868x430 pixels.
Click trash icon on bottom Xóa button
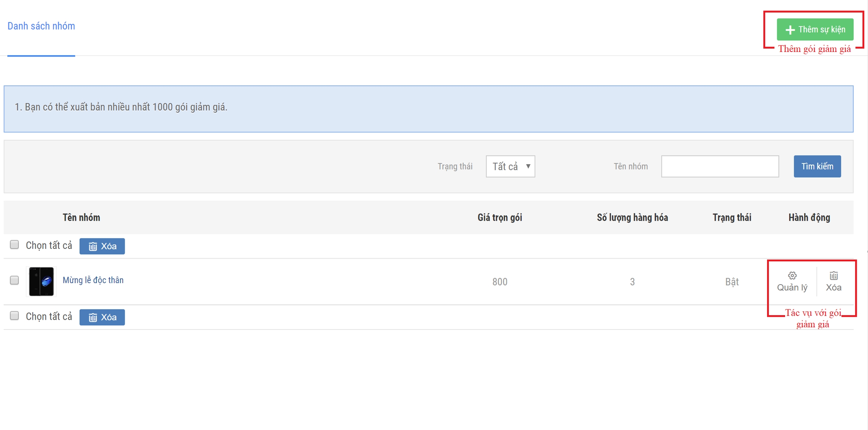[93, 318]
